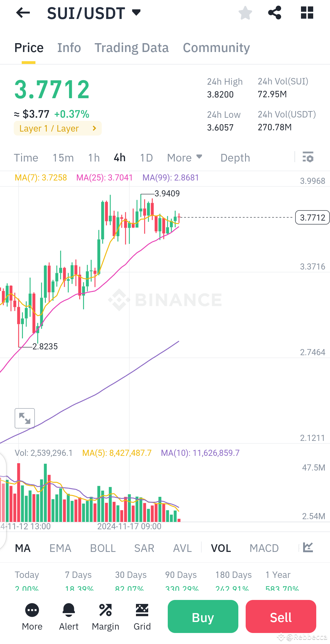Toggle the BOLL indicator on
Viewport: 330px width, 644px height.
click(103, 548)
